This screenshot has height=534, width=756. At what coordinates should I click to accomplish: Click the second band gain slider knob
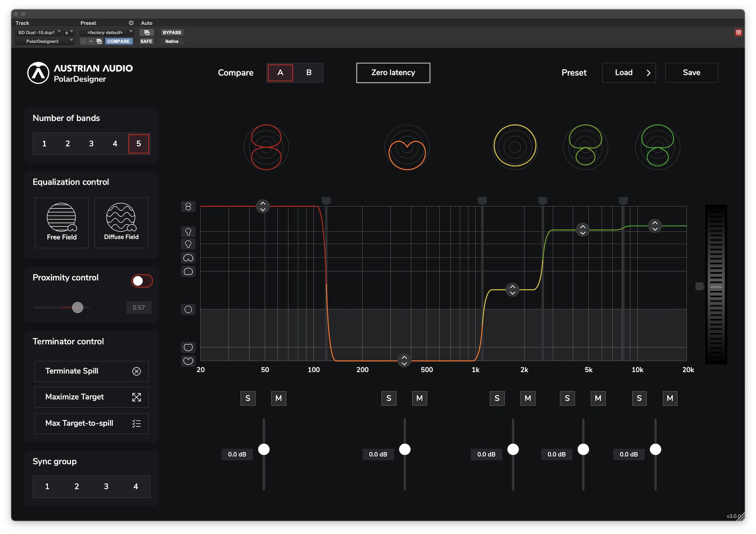click(405, 449)
